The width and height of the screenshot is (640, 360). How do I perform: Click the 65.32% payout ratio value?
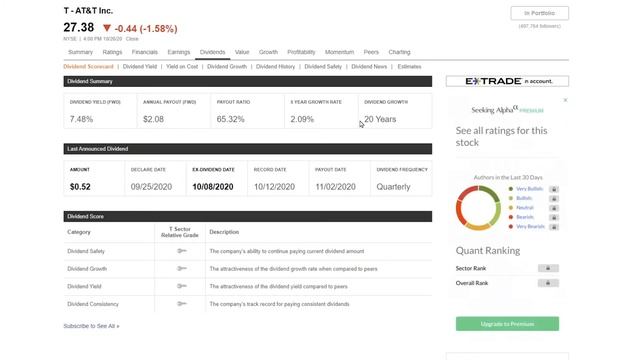pos(231,119)
